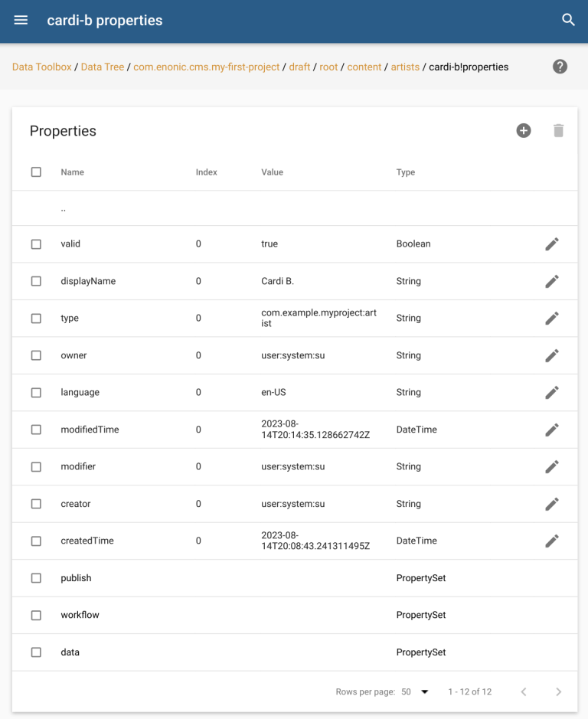Select the workflow row checkbox

tap(36, 615)
